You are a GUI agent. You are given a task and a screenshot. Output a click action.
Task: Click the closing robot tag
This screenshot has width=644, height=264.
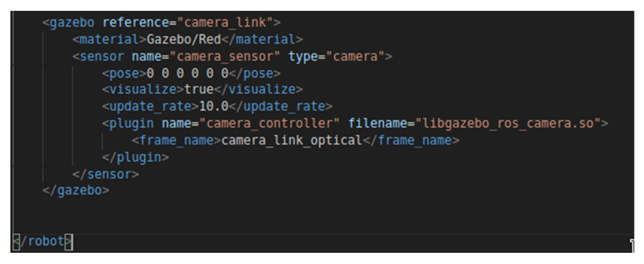pyautogui.click(x=42, y=241)
